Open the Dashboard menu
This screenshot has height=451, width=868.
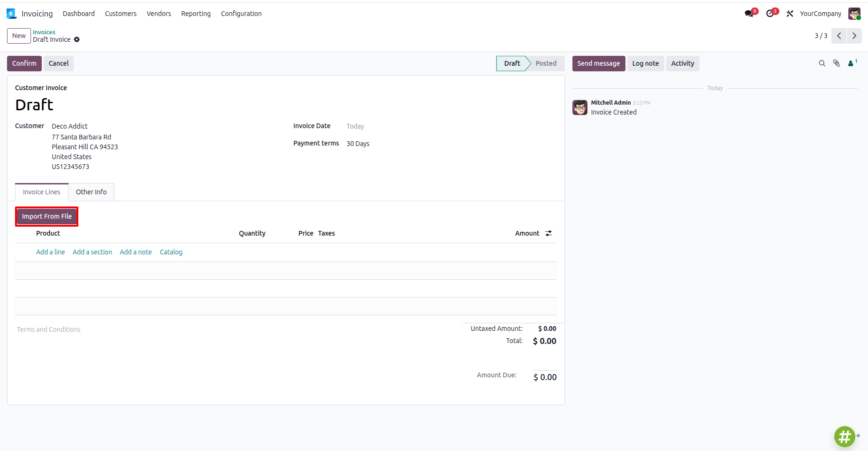pyautogui.click(x=79, y=14)
